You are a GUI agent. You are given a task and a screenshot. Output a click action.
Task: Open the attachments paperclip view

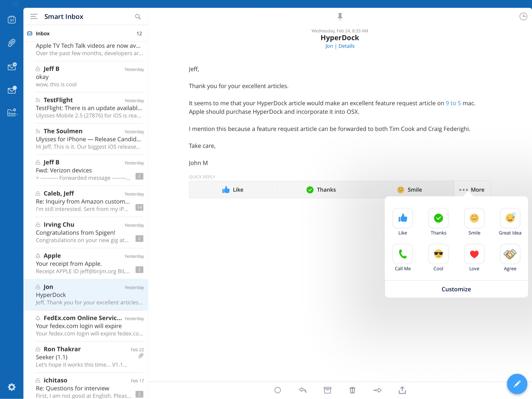(12, 43)
